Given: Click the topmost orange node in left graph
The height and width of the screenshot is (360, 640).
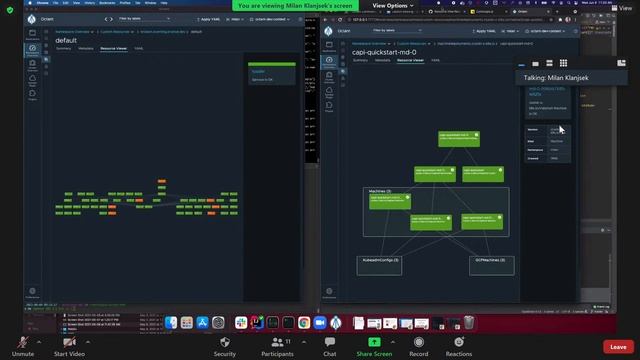Looking at the screenshot, I should (162, 181).
